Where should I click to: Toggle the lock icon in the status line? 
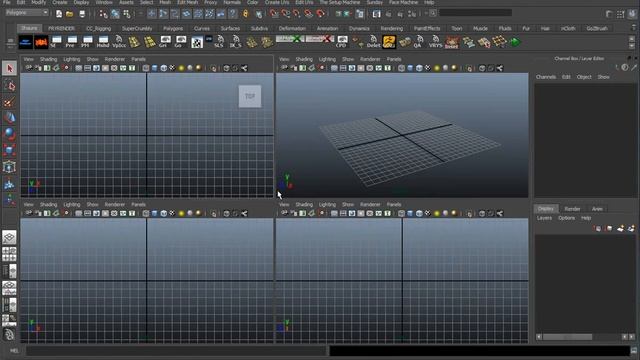(x=245, y=14)
